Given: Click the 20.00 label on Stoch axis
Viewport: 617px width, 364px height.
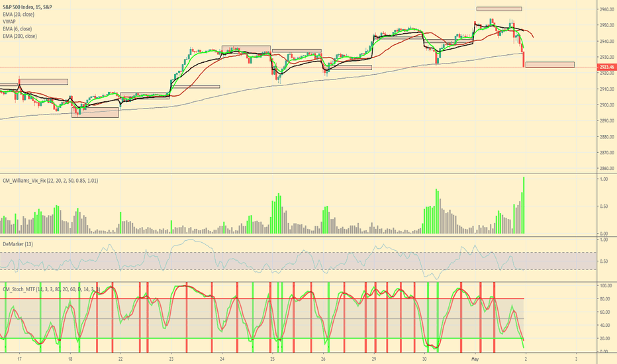Looking at the screenshot, I should click(x=605, y=338).
